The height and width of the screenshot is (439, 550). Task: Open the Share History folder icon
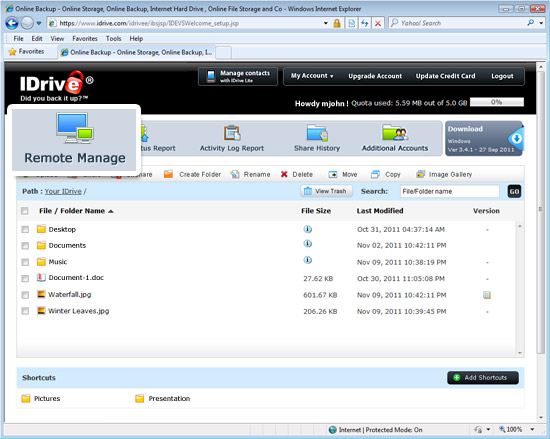click(317, 133)
